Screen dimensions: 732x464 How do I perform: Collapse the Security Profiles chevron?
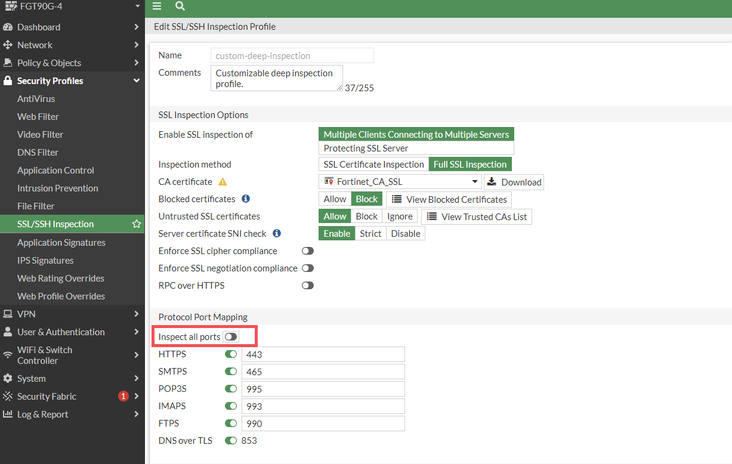pyautogui.click(x=136, y=80)
